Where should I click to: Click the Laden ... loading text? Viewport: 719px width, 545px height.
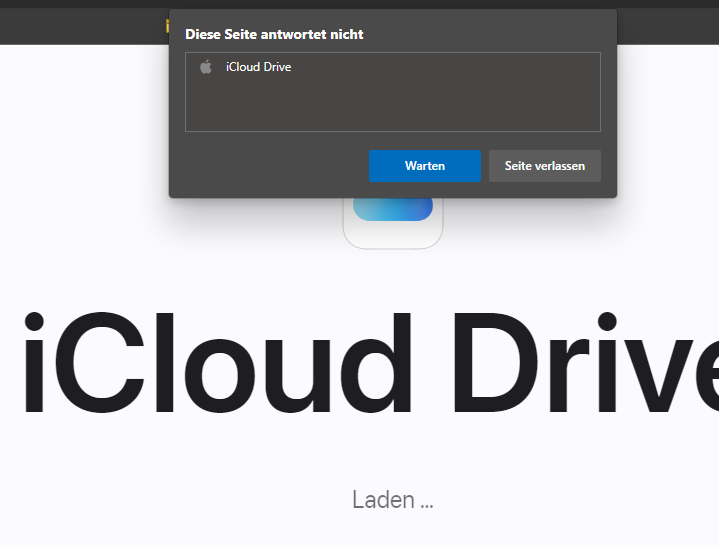click(393, 500)
